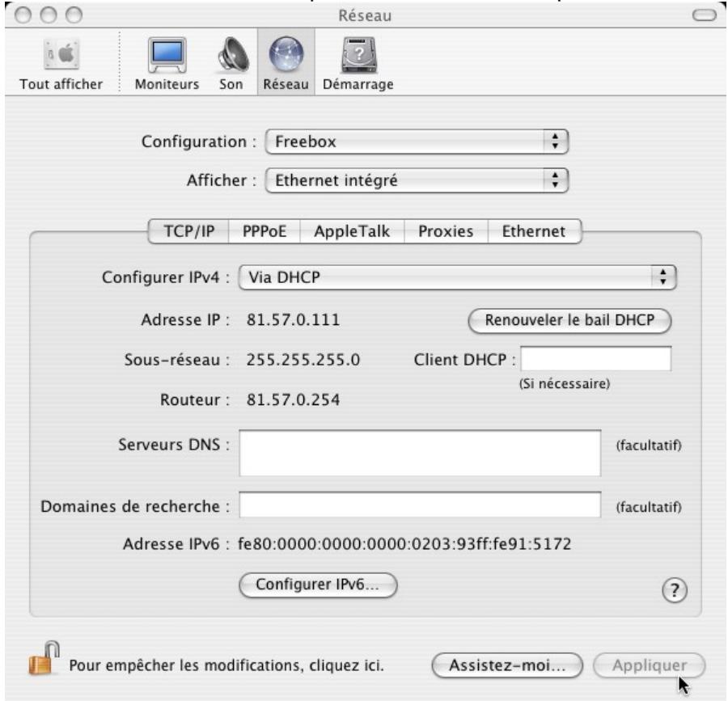The height and width of the screenshot is (701, 728).
Task: Toggle toolbar with the top-right pill button
Action: pyautogui.click(x=705, y=15)
